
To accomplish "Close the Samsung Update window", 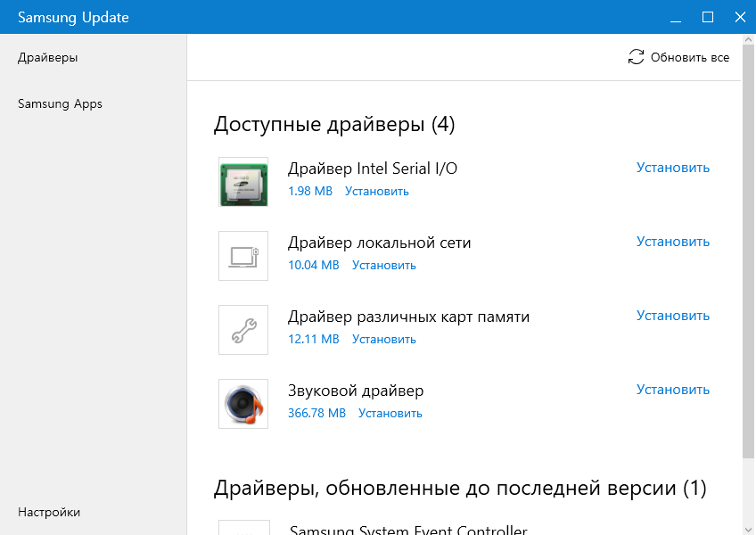I will click(x=740, y=17).
